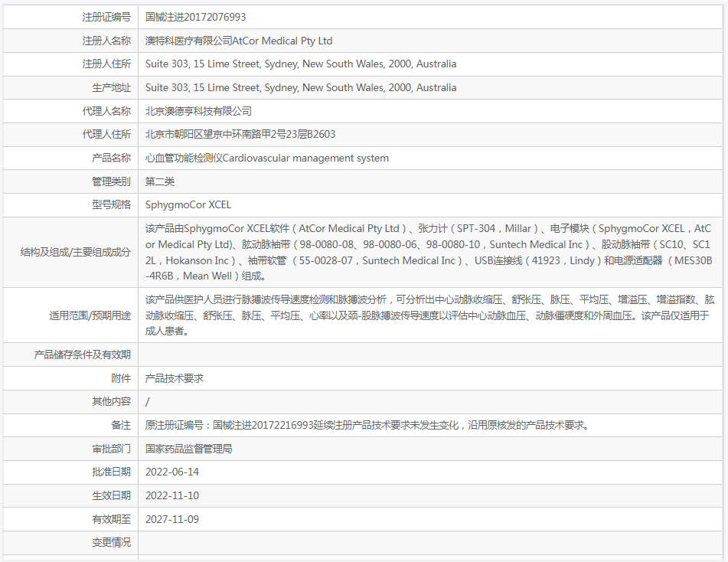This screenshot has width=728, height=562.
Task: Click the 结构及组成 composition description text
Action: tap(429, 252)
